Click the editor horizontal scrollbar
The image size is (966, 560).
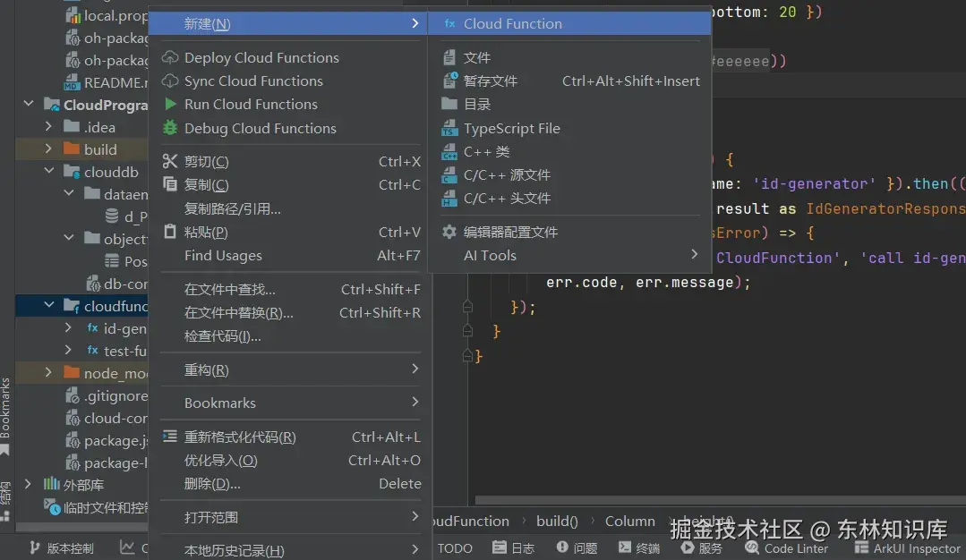720,500
